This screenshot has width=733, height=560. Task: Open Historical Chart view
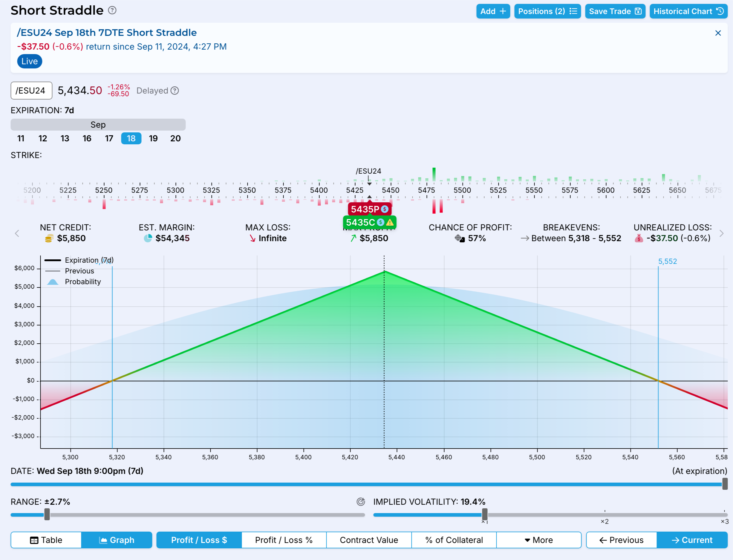coord(688,11)
